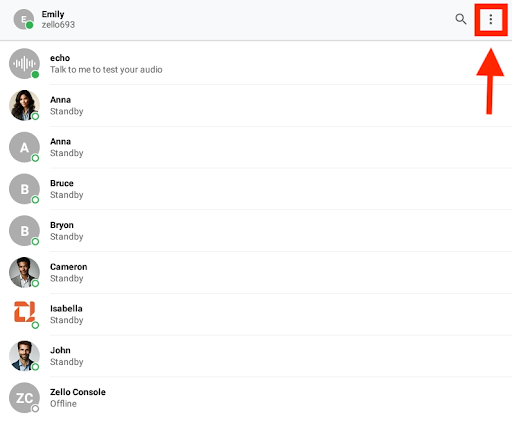Tap the Isabella orange logo avatar
Viewport: 512px width, 444px height.
coord(24,314)
